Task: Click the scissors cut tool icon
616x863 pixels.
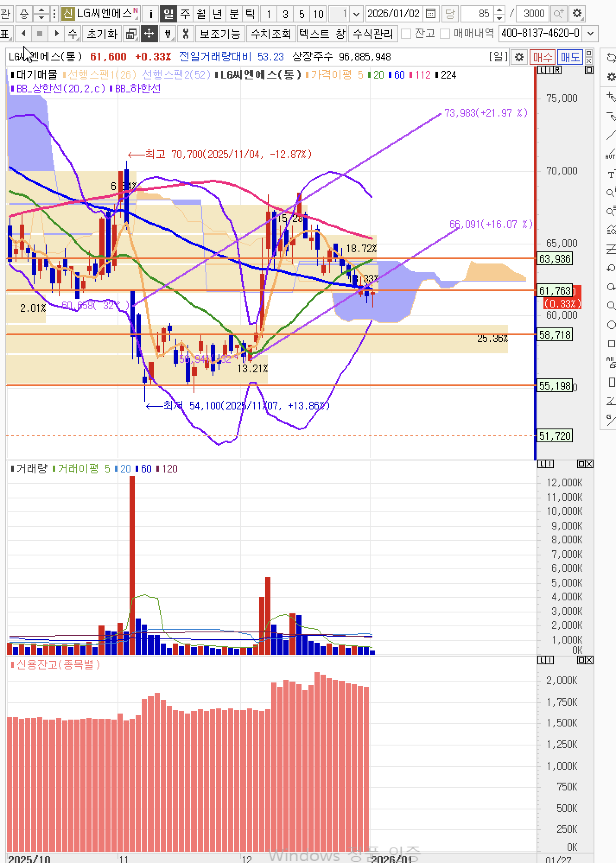Action: 185,34
